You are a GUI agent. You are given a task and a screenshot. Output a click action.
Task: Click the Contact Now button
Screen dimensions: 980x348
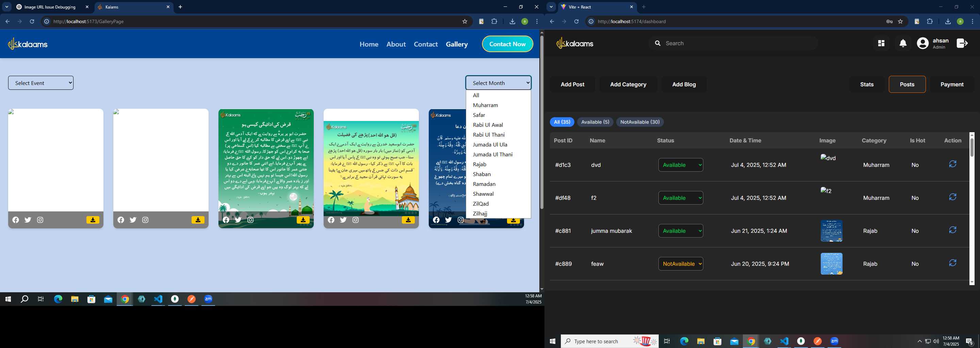507,44
